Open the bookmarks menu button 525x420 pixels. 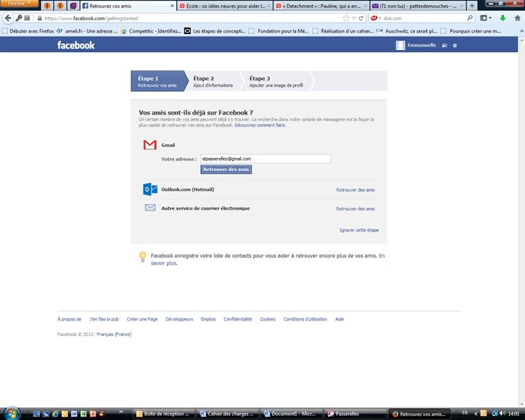pyautogui.click(x=485, y=18)
